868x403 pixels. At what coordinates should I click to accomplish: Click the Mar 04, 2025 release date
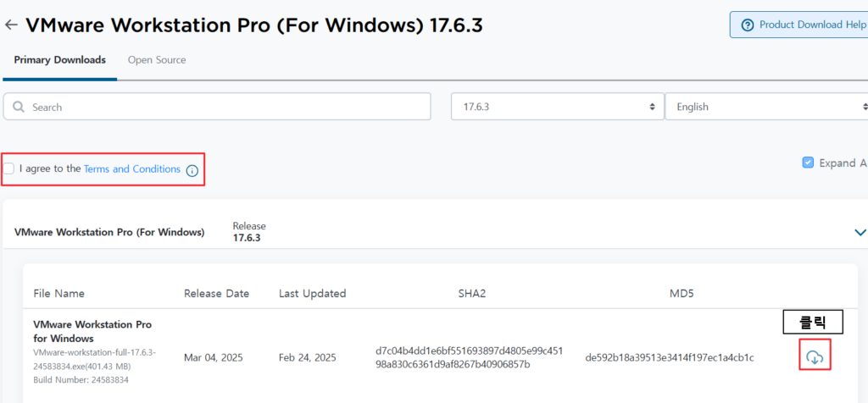point(214,357)
